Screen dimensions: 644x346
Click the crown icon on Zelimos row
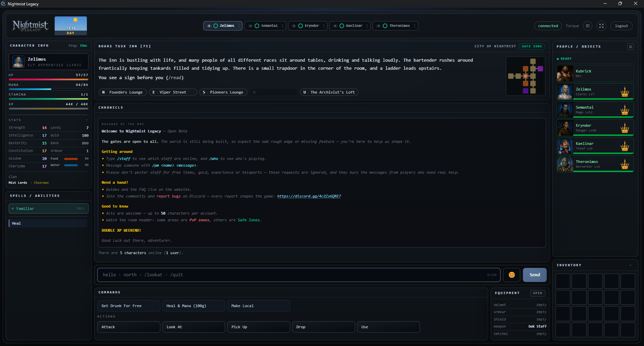coord(625,92)
